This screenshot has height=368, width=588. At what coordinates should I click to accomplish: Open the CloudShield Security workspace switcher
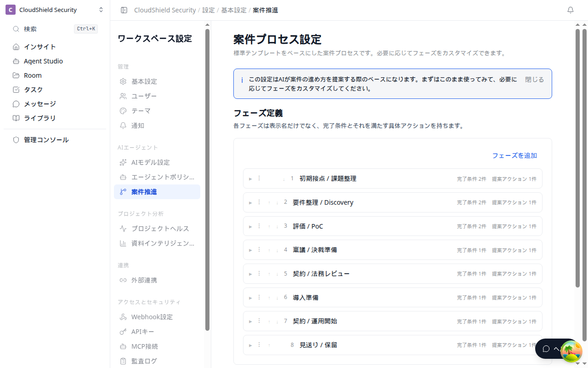tap(55, 10)
